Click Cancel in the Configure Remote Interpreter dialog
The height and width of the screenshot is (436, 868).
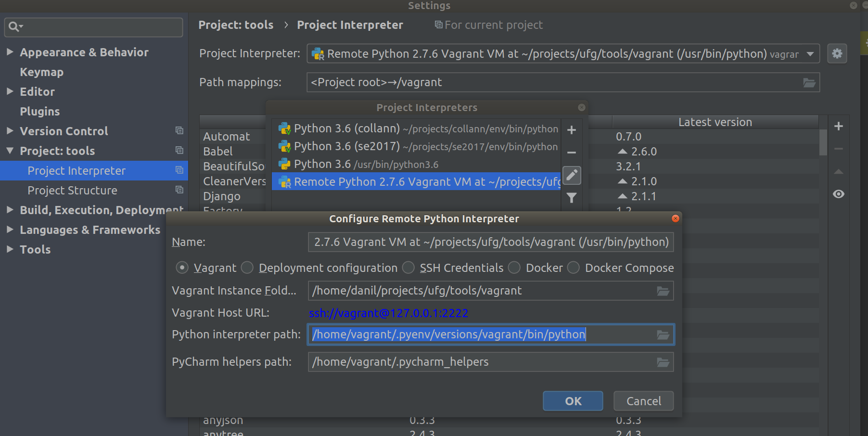(644, 401)
